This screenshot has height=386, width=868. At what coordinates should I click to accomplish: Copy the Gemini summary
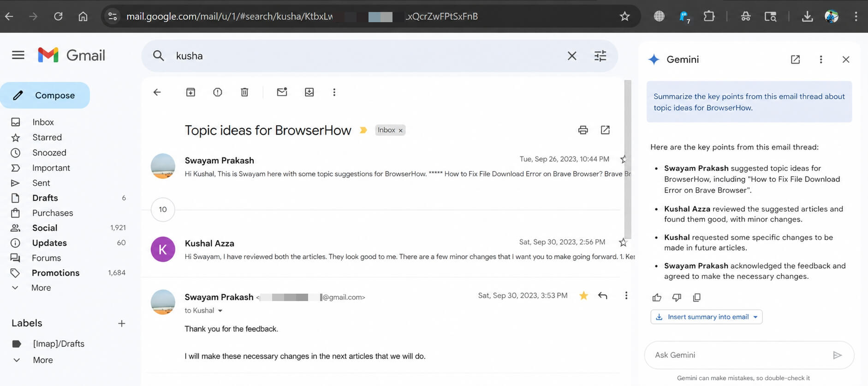697,297
